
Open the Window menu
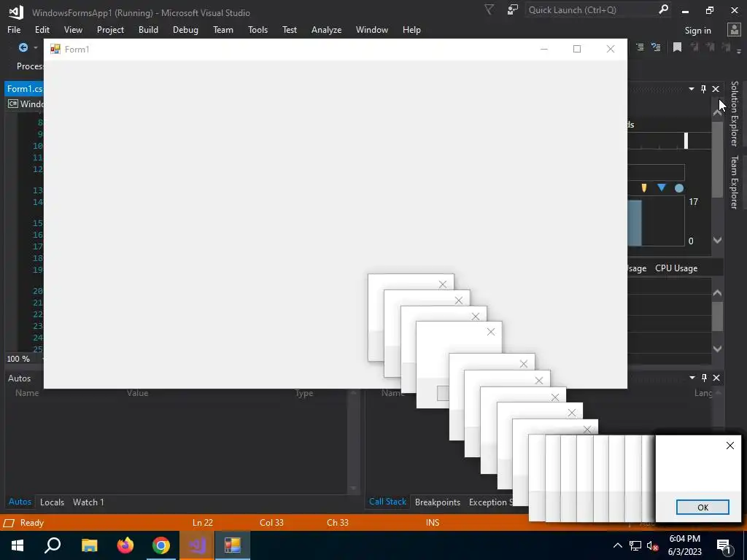pyautogui.click(x=371, y=29)
